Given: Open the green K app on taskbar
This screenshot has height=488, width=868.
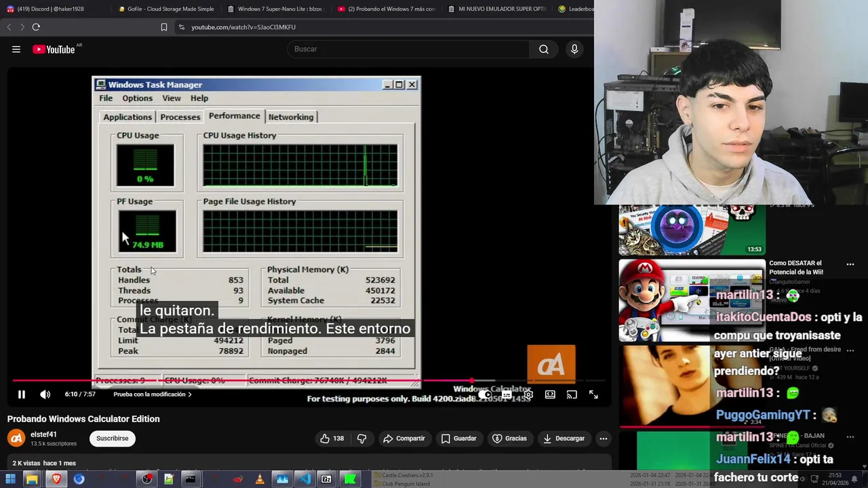Looking at the screenshot, I should coord(350,479).
